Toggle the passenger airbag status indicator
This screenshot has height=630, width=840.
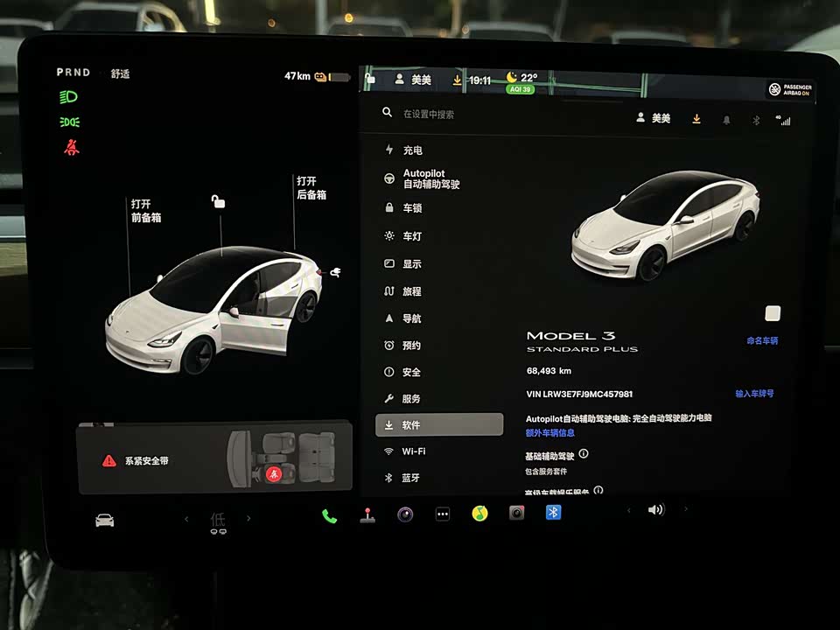[787, 88]
